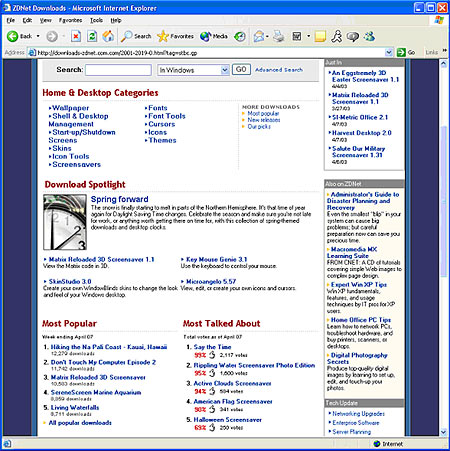Open dropdown arrow next to Back button
Screen dimensions: 450x451
pos(38,36)
